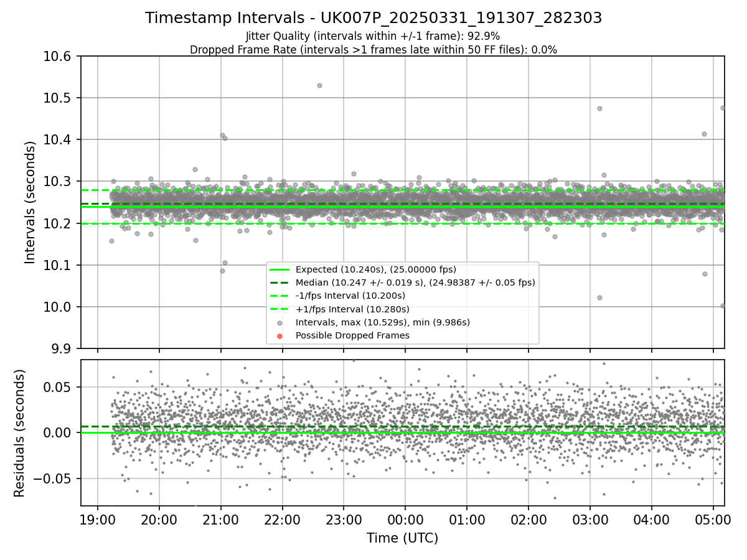Click legend entry 'Possible Dropped Frames'
Viewport: 747px width, 560px height.
352,335
